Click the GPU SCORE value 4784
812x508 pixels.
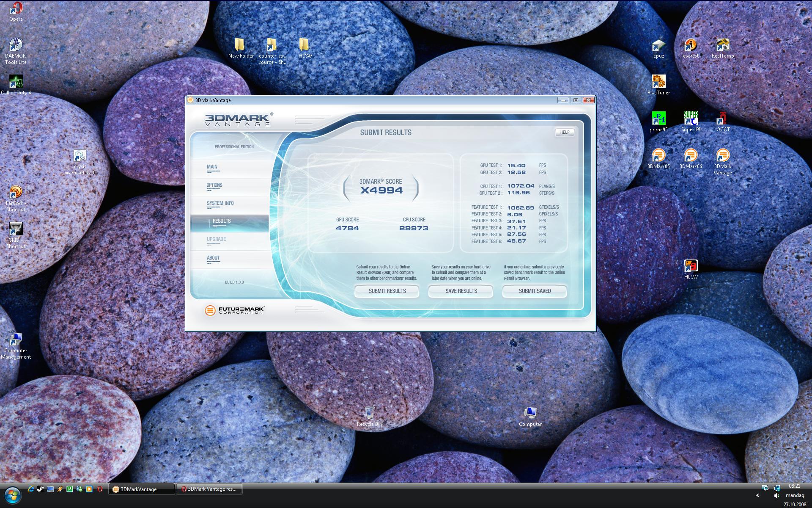point(347,228)
